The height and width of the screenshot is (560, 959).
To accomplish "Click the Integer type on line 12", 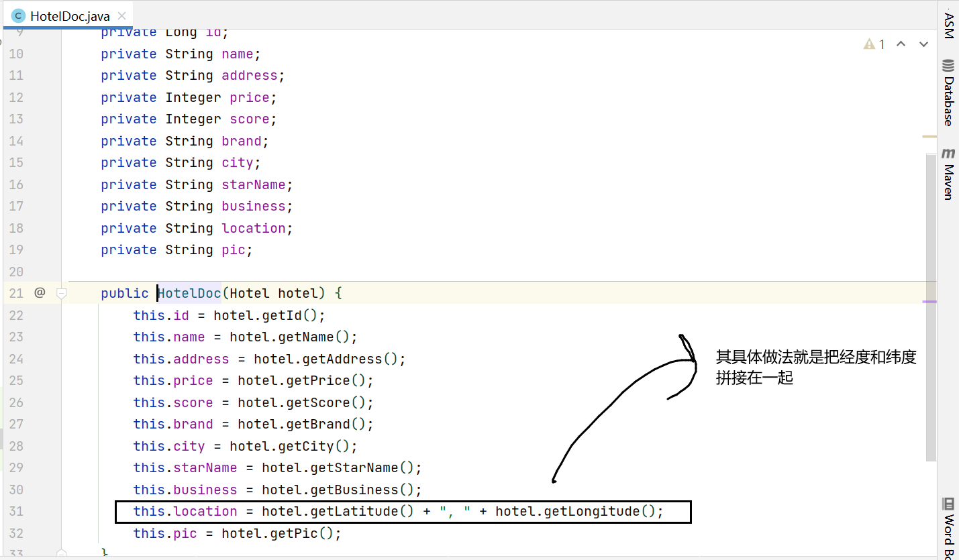I will (x=193, y=97).
